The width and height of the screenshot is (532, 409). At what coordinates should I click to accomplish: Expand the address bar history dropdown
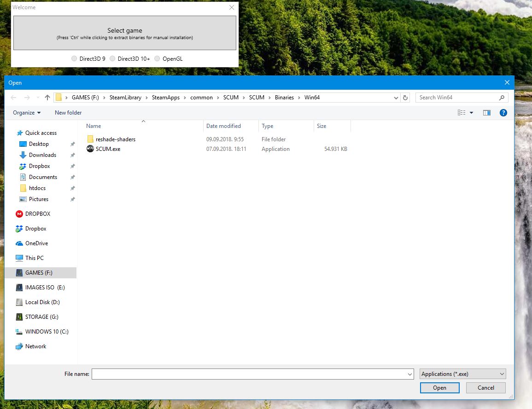tap(396, 98)
